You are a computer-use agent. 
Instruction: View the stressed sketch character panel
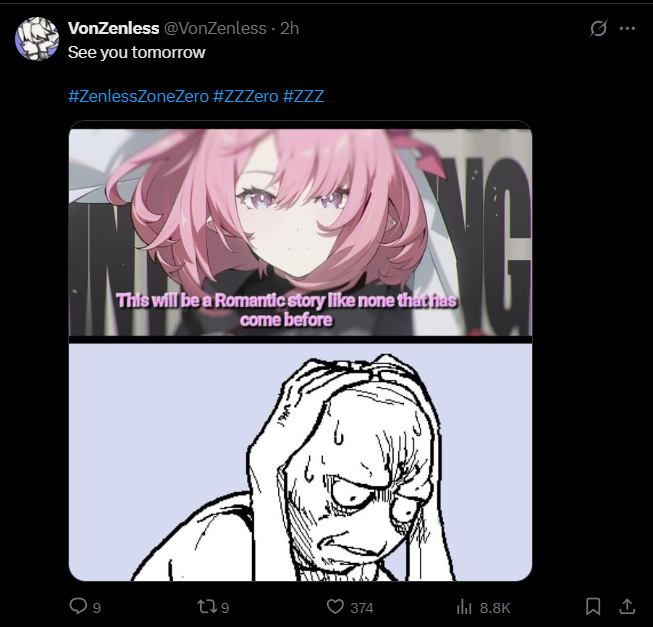300,462
